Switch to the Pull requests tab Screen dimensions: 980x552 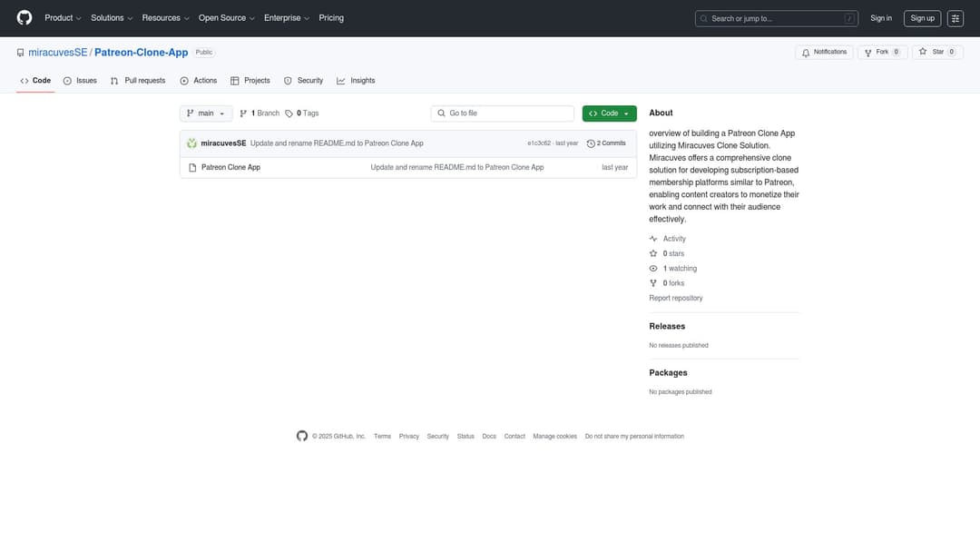(138, 81)
